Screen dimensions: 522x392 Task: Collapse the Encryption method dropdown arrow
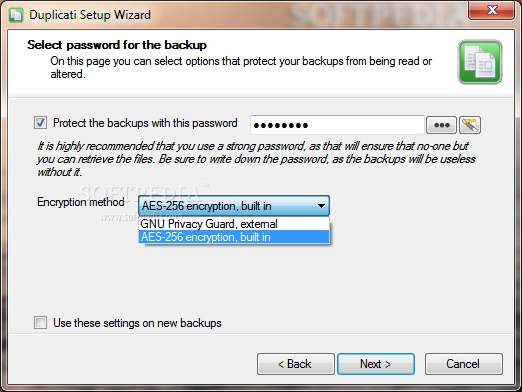321,206
